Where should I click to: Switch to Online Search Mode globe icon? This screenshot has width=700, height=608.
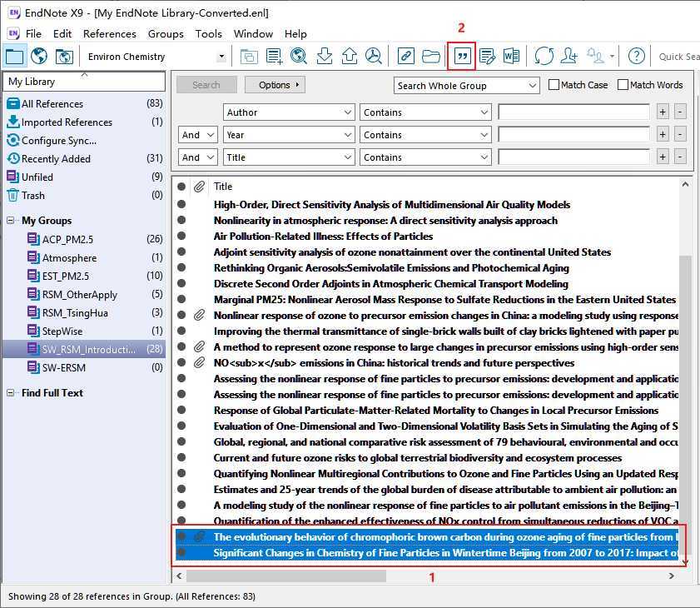39,57
